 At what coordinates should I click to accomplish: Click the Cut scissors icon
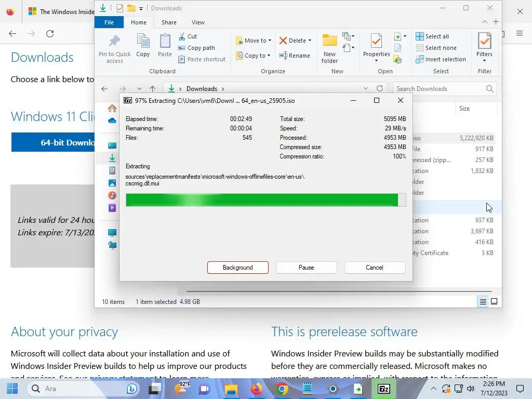182,36
